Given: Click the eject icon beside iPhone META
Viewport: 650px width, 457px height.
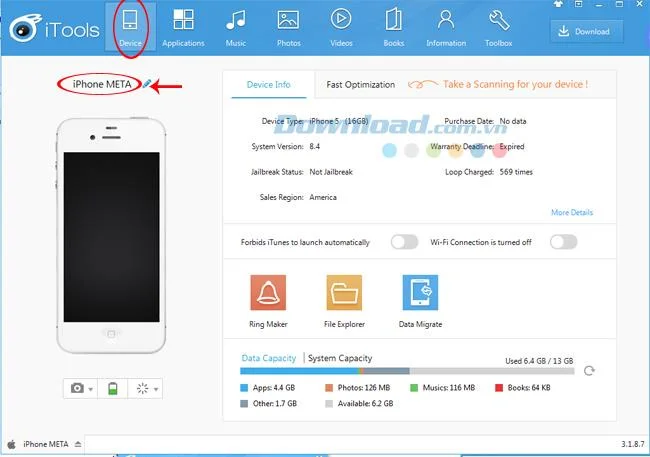Looking at the screenshot, I should tap(78, 444).
